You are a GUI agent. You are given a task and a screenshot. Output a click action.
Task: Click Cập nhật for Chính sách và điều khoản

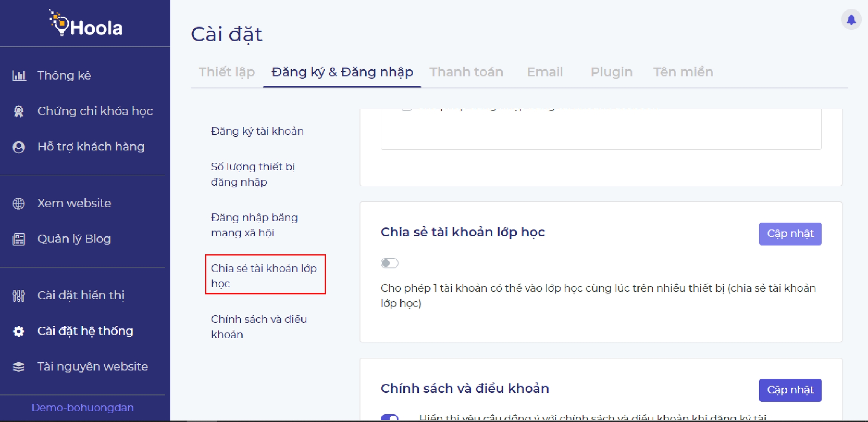(x=790, y=390)
